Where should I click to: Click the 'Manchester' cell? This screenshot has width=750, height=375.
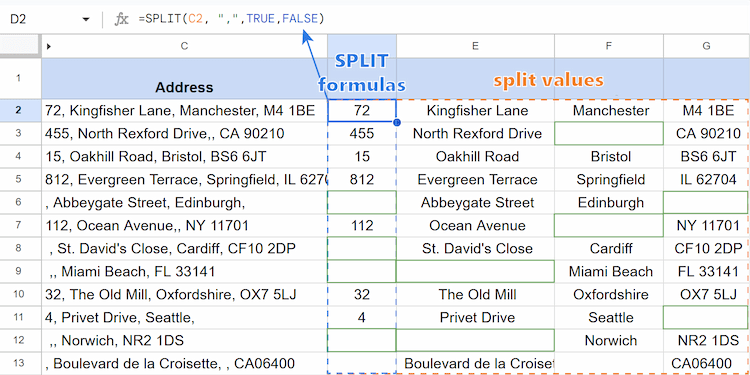pyautogui.click(x=609, y=110)
